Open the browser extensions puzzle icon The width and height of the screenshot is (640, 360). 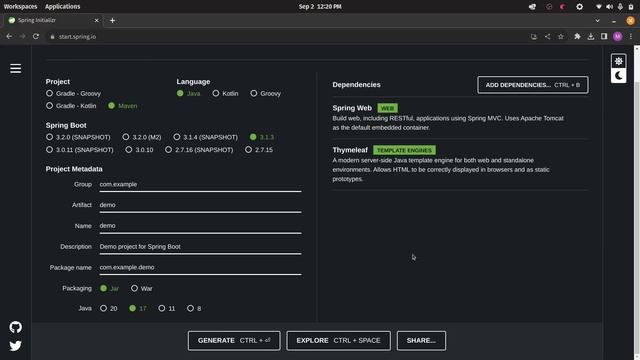[x=577, y=36]
